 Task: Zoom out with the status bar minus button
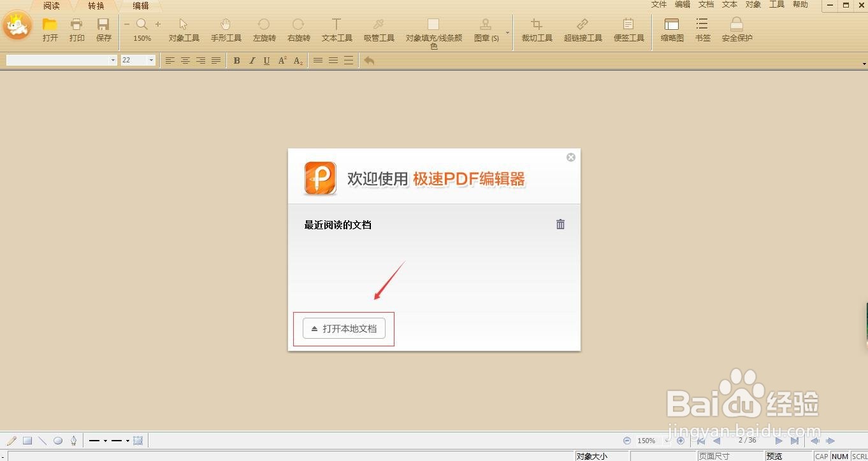coord(627,441)
